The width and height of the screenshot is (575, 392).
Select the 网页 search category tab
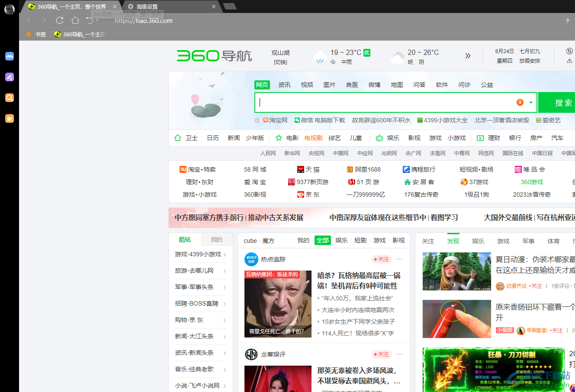262,85
